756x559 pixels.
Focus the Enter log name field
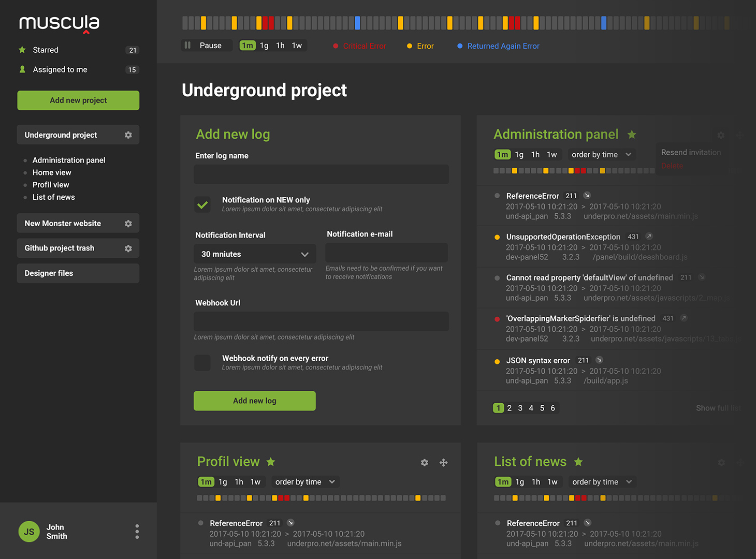[x=321, y=174]
